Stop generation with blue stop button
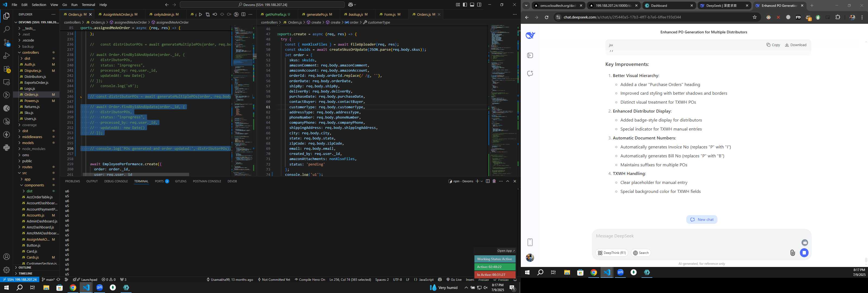 (x=804, y=253)
